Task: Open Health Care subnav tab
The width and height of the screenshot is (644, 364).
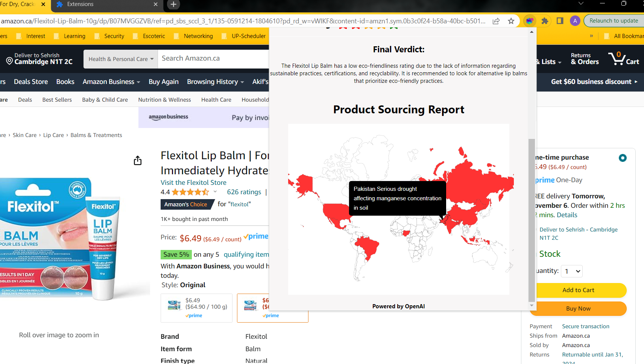Action: [216, 100]
